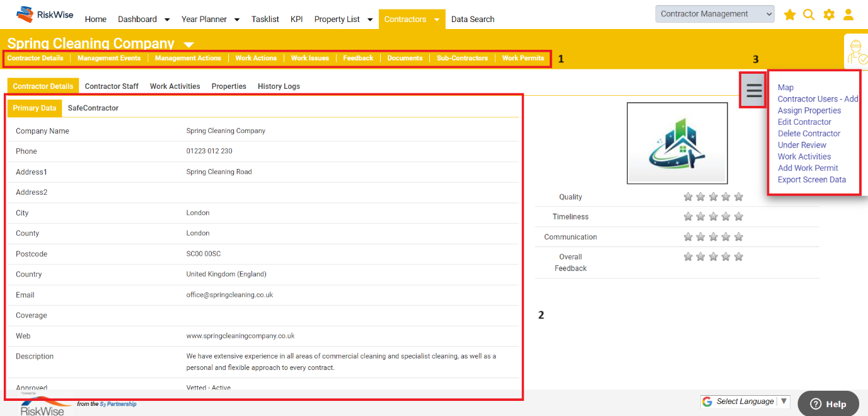
Task: Click the contractor worker icon panel
Action: [x=857, y=52]
